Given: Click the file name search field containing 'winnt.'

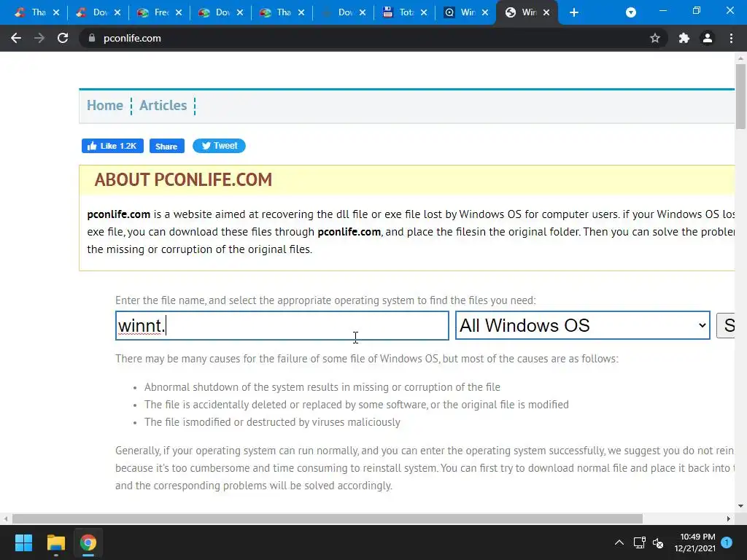Looking at the screenshot, I should 282,326.
